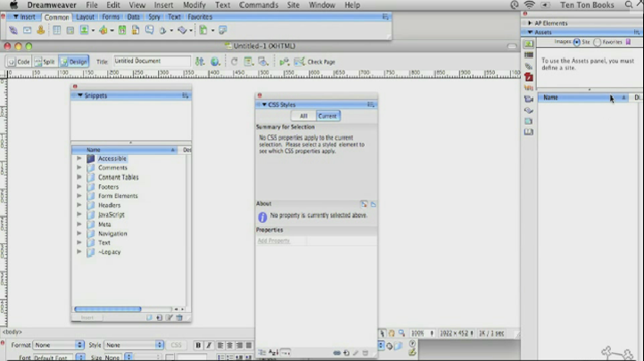The height and width of the screenshot is (361, 644).
Task: Expand the Footers snippets folder
Action: (78, 186)
